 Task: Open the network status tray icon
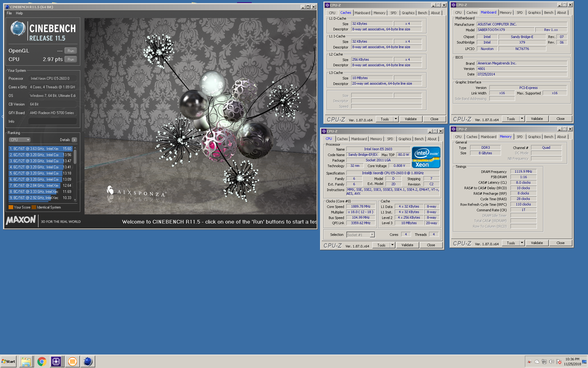coord(544,362)
